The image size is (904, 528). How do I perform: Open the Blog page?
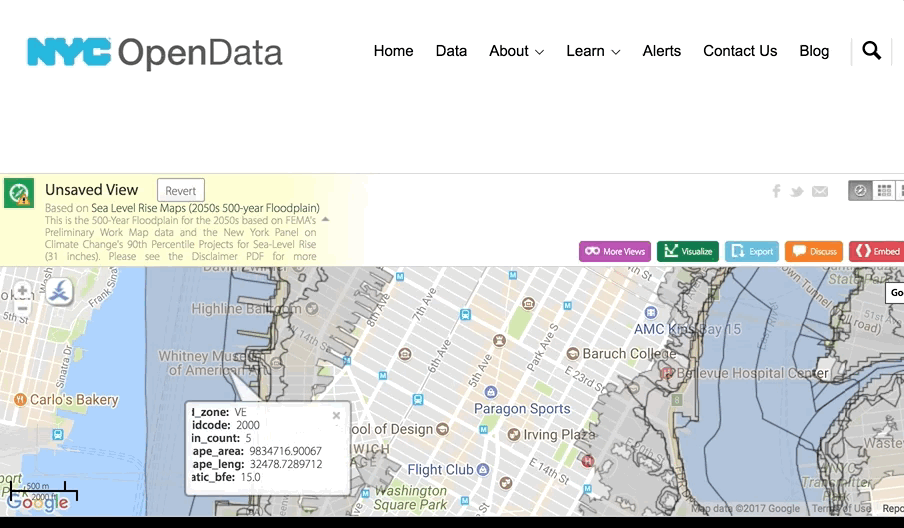pos(814,51)
